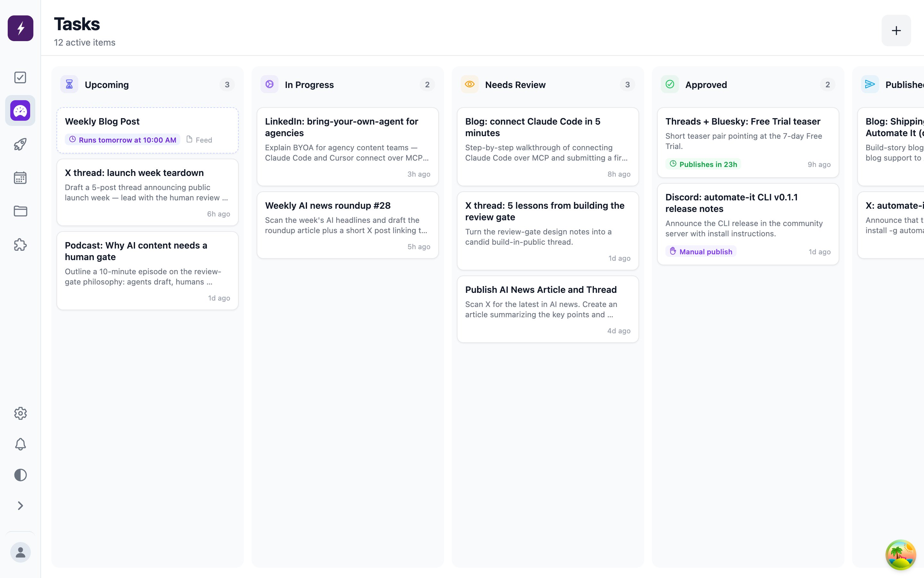This screenshot has height=578, width=924.
Task: Open 'Blog: connect Claude Code in 5 minutes'
Action: point(548,147)
